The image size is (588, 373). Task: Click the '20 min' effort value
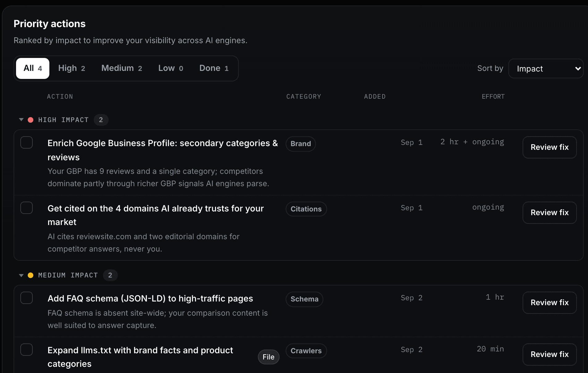tap(490, 349)
